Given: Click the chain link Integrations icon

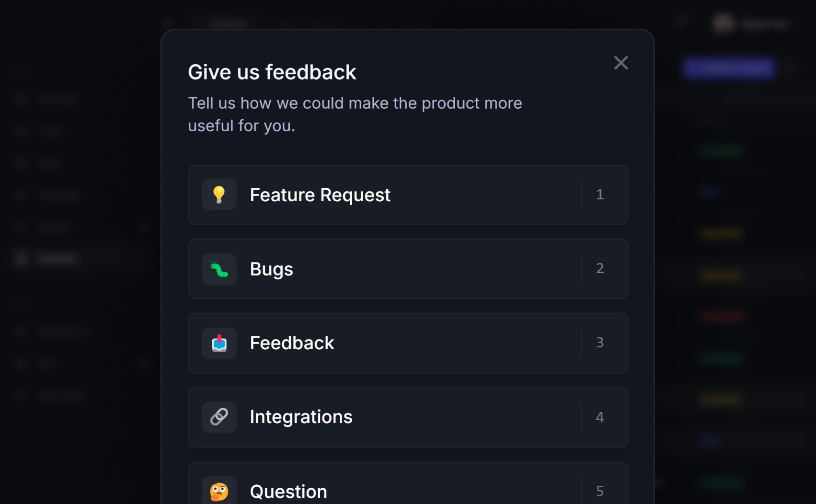Looking at the screenshot, I should pyautogui.click(x=219, y=417).
